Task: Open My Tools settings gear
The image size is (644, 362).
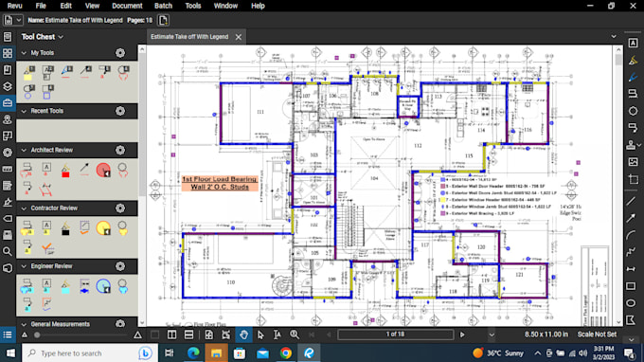Action: [120, 53]
